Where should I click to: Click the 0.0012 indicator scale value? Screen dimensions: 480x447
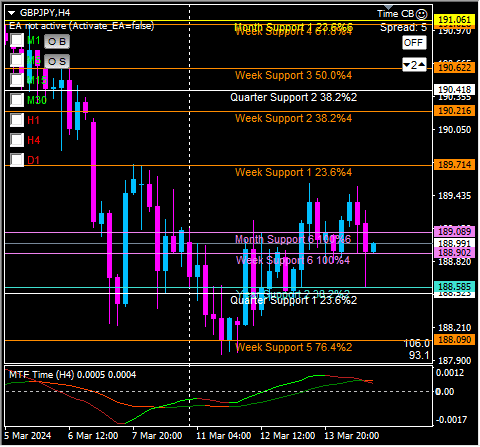(450, 373)
